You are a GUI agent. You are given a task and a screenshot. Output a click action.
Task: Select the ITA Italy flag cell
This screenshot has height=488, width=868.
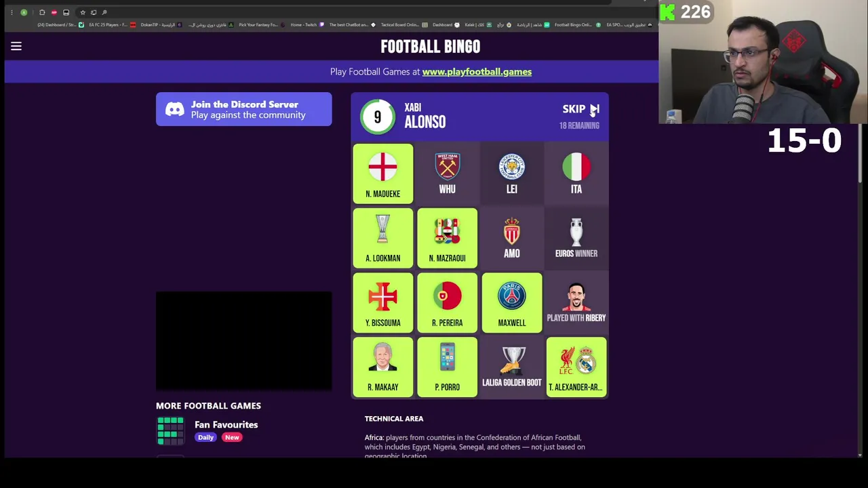(x=576, y=174)
